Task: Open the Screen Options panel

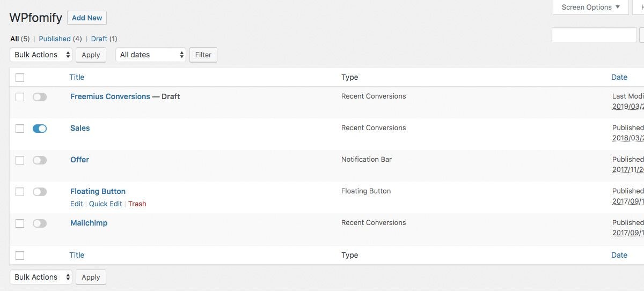Action: [590, 8]
